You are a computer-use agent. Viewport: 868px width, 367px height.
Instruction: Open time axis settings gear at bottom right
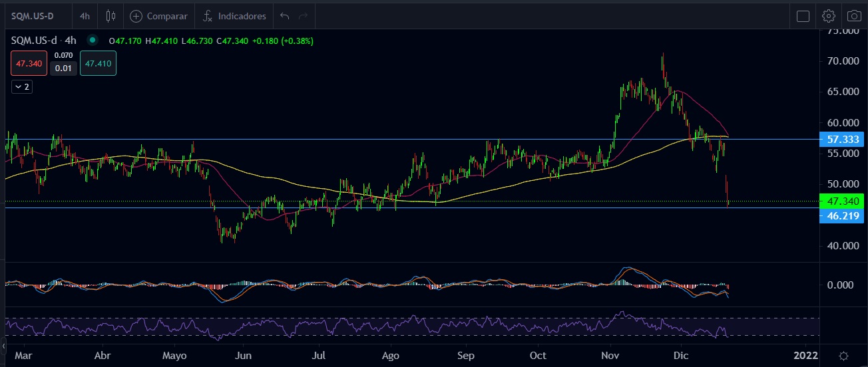843,356
